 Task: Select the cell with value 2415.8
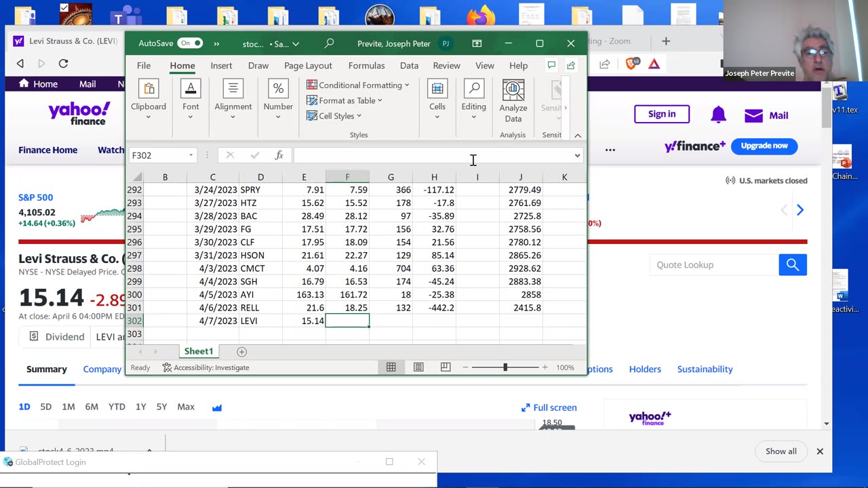point(521,308)
